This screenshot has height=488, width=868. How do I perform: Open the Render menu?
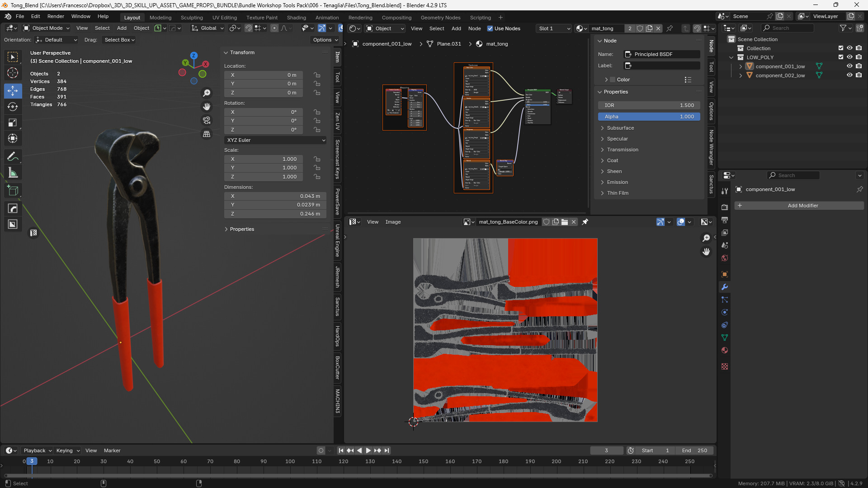tap(56, 16)
